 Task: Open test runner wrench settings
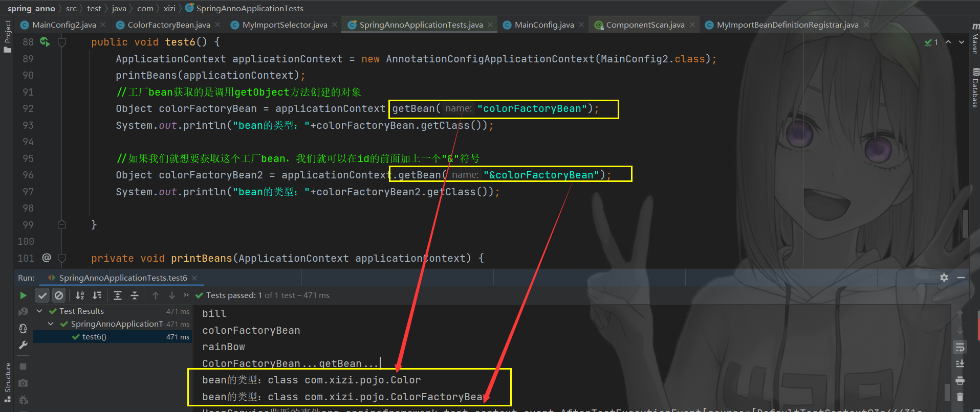click(23, 345)
